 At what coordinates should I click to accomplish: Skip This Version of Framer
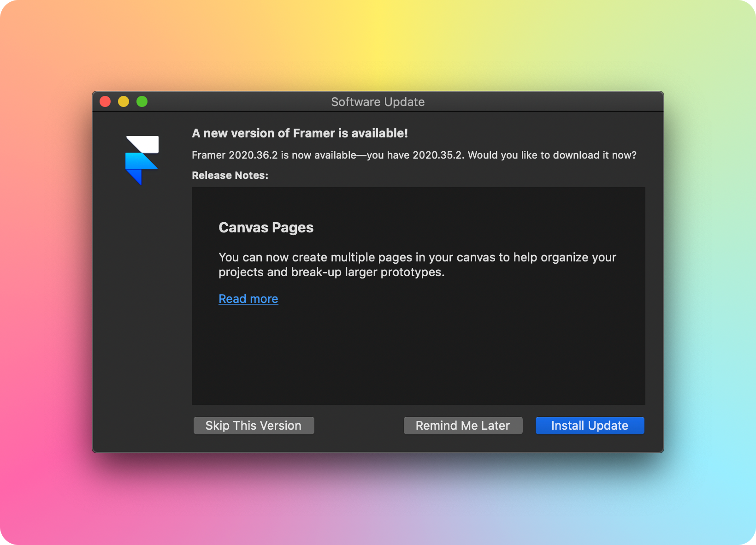pos(254,426)
